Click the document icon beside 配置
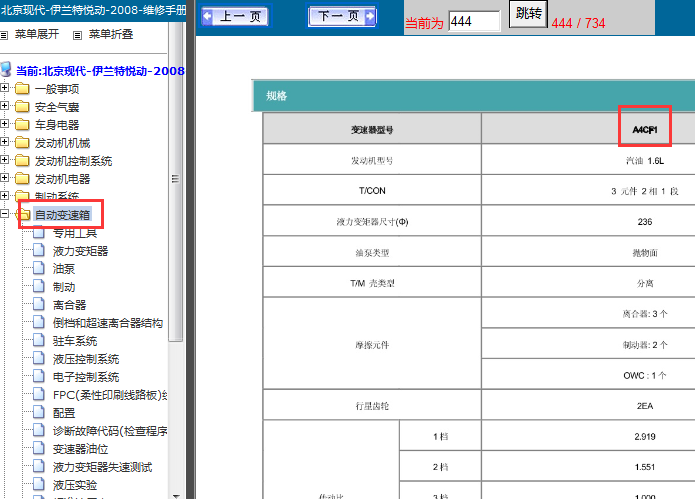The width and height of the screenshot is (695, 499). (x=39, y=412)
